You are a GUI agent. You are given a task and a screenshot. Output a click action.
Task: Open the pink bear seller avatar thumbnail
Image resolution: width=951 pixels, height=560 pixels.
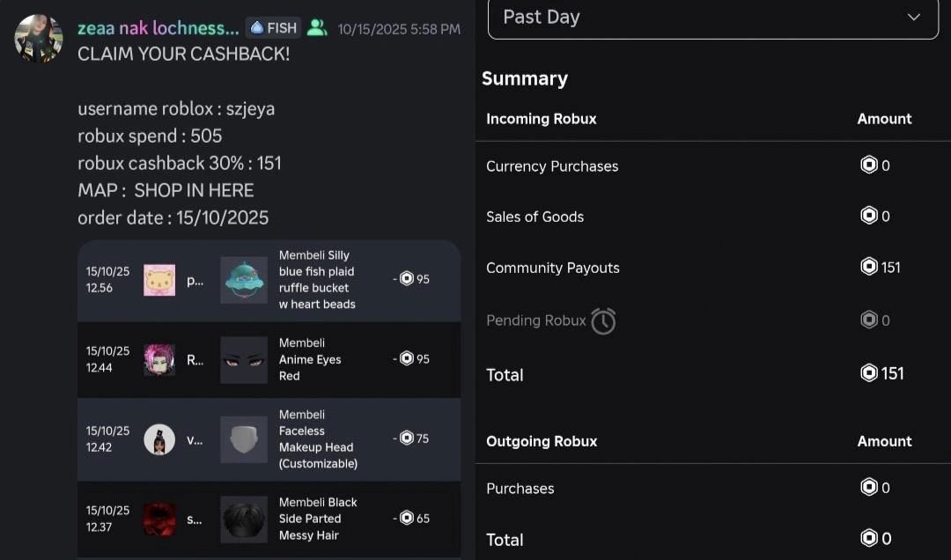(x=159, y=280)
